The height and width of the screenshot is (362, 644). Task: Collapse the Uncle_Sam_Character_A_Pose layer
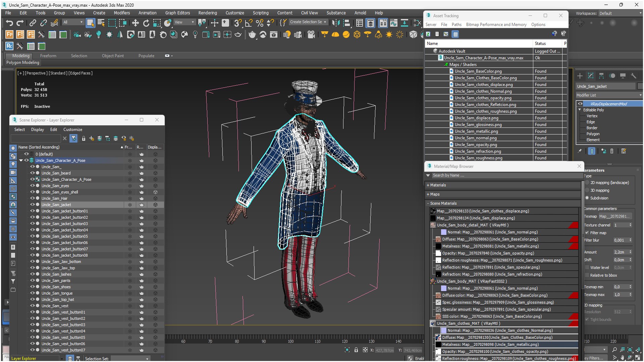[x=21, y=161]
